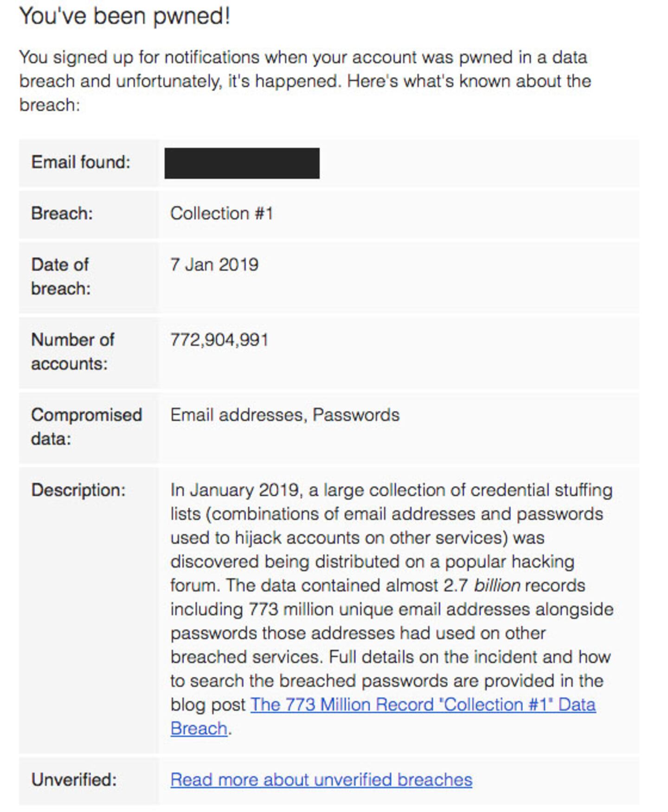This screenshot has width=668, height=812.
Task: Click the "Compromised data:" label
Action: (86, 427)
